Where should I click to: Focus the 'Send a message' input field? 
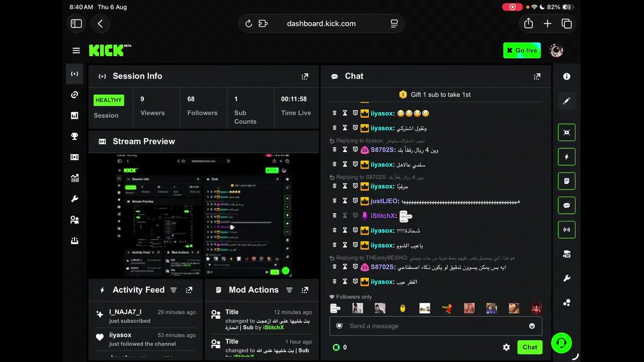(x=436, y=326)
